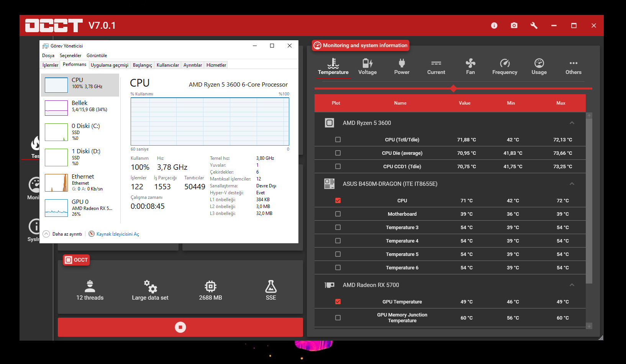Enable plot for Temperature 5
626x364 pixels.
click(x=338, y=254)
